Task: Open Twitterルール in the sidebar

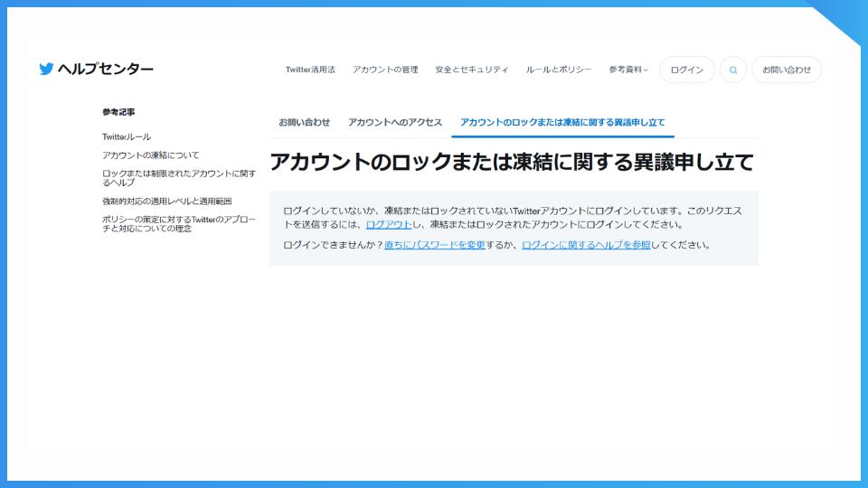Action: point(127,136)
